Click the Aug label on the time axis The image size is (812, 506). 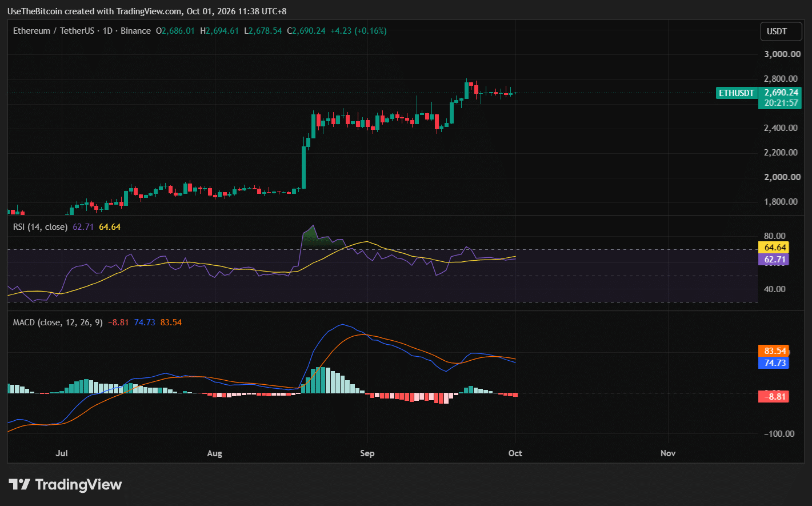[214, 453]
